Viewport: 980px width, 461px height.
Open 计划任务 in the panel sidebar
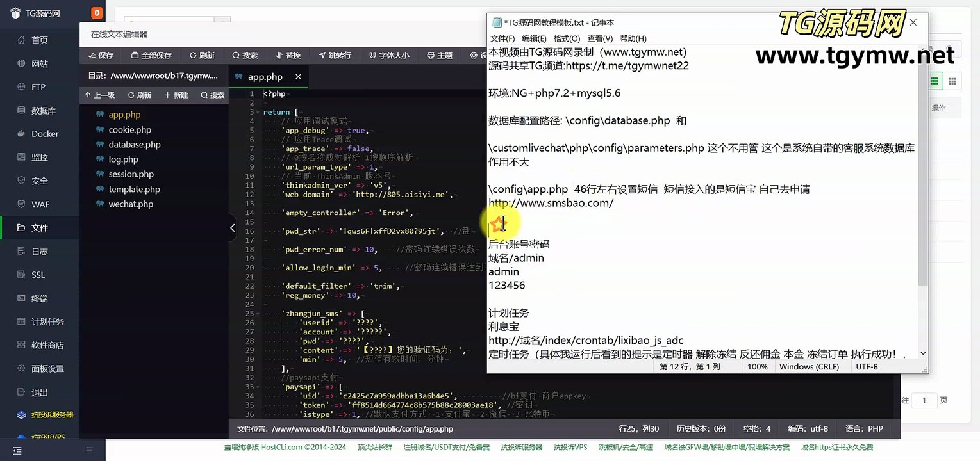point(47,322)
